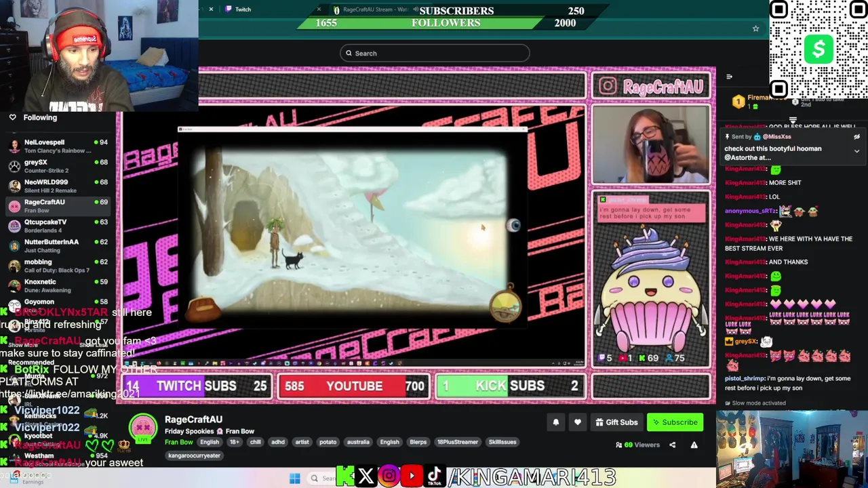
Task: Click the potato tag
Action: [x=328, y=442]
